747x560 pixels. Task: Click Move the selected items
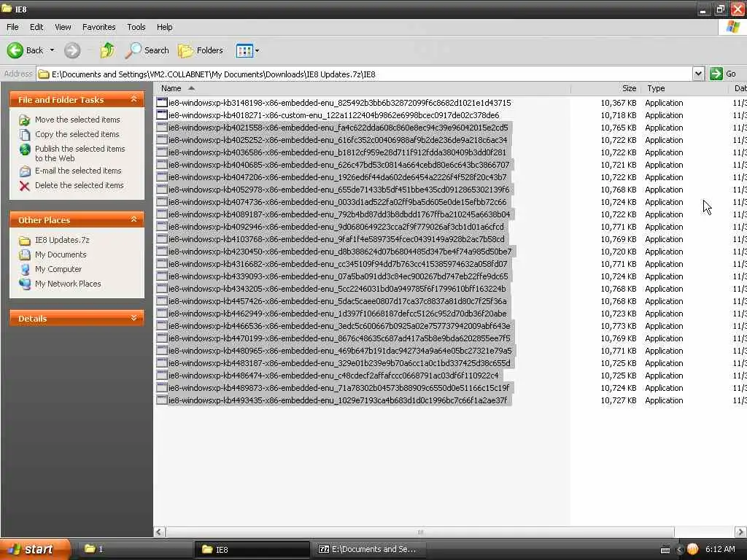pyautogui.click(x=77, y=120)
